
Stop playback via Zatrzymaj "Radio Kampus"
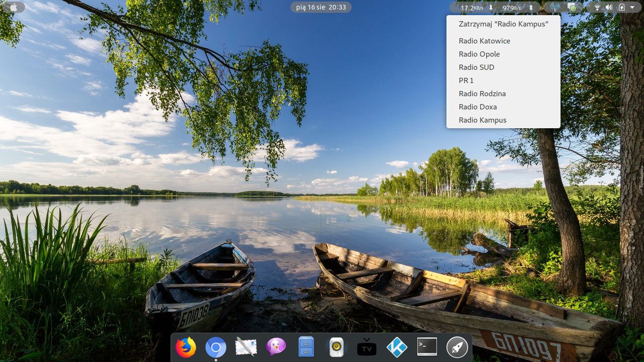click(x=503, y=24)
